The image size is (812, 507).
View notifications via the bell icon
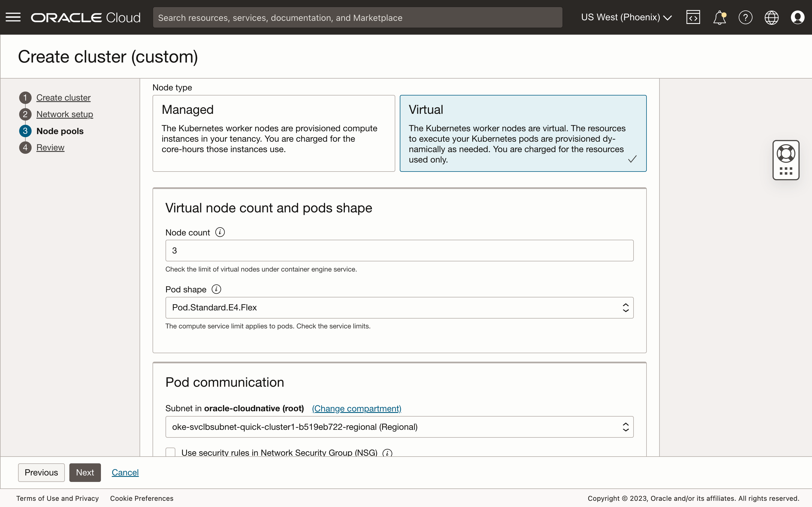(720, 17)
